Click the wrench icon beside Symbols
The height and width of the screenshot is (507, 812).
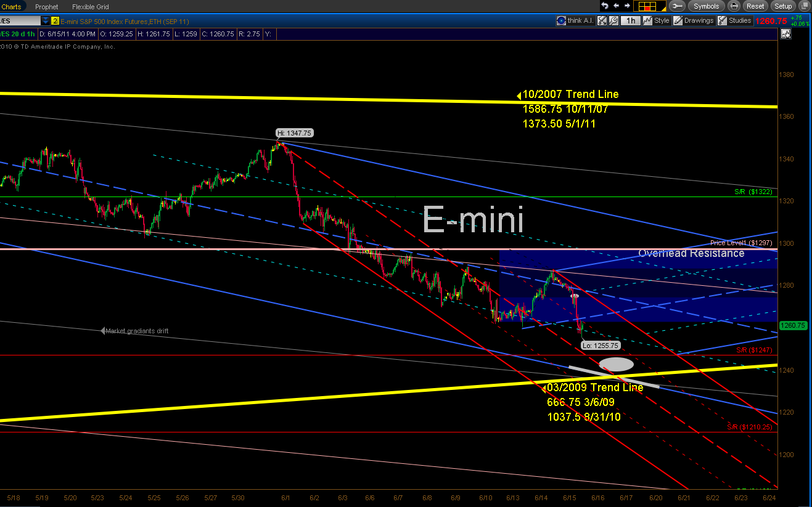[677, 6]
